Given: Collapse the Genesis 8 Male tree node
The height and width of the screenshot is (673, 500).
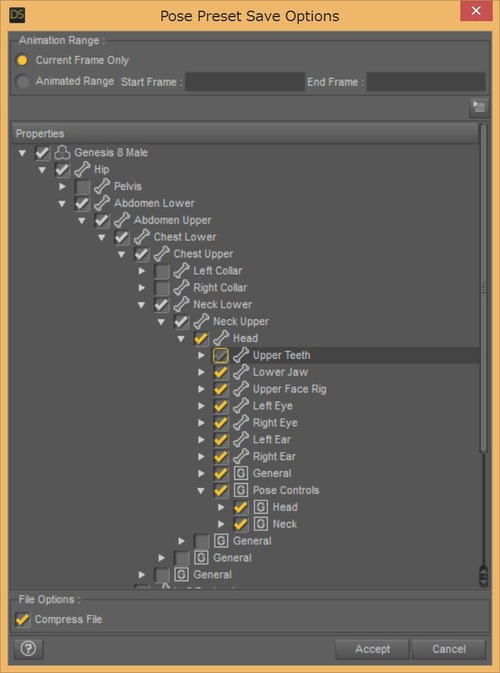Looking at the screenshot, I should coord(22,153).
